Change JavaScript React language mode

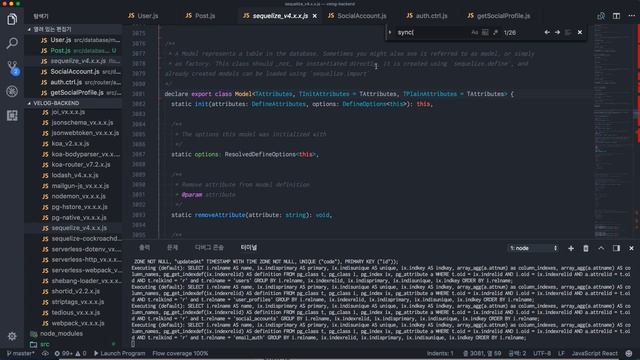click(x=594, y=353)
